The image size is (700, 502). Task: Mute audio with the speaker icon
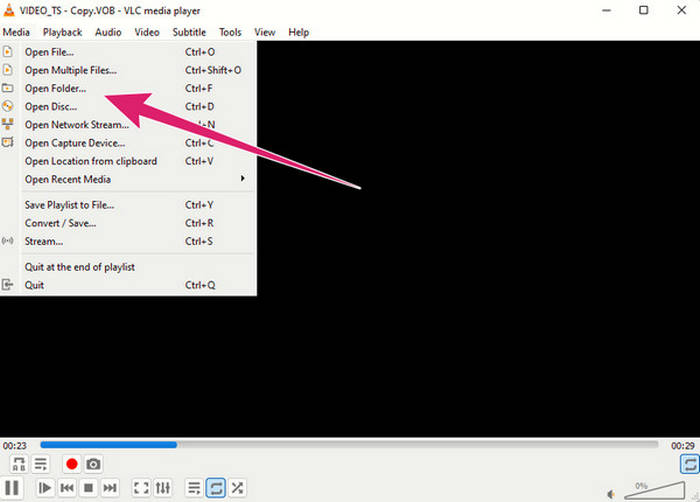point(611,494)
